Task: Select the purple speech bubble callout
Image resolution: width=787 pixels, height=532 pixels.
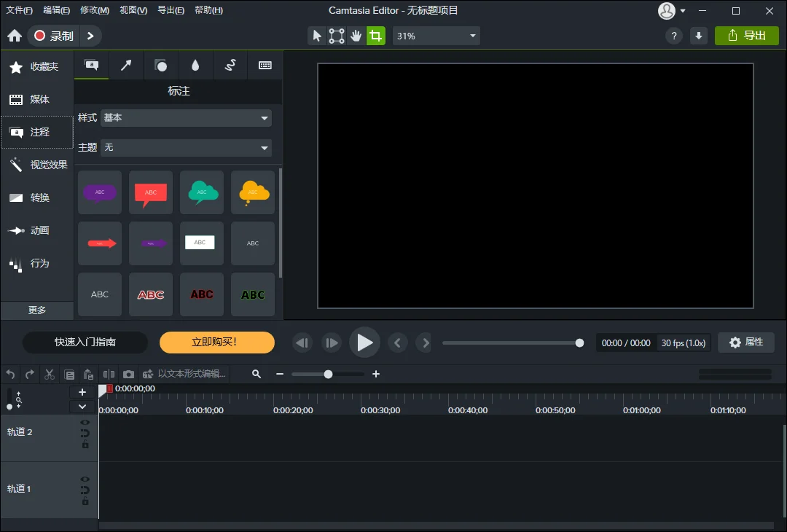Action: point(100,192)
